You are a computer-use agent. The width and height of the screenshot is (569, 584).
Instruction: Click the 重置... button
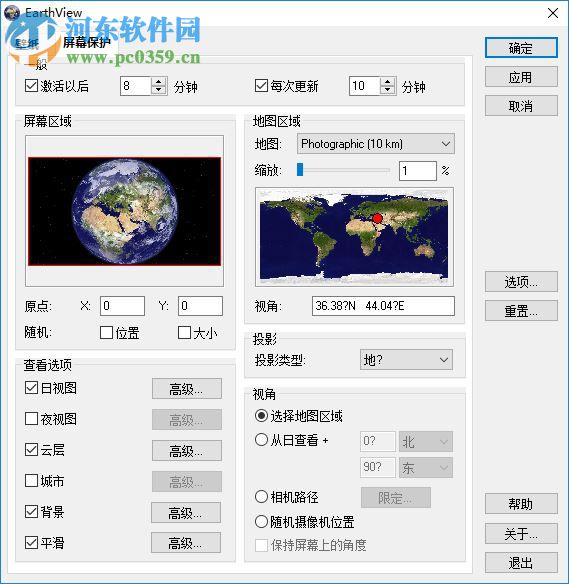pos(521,311)
